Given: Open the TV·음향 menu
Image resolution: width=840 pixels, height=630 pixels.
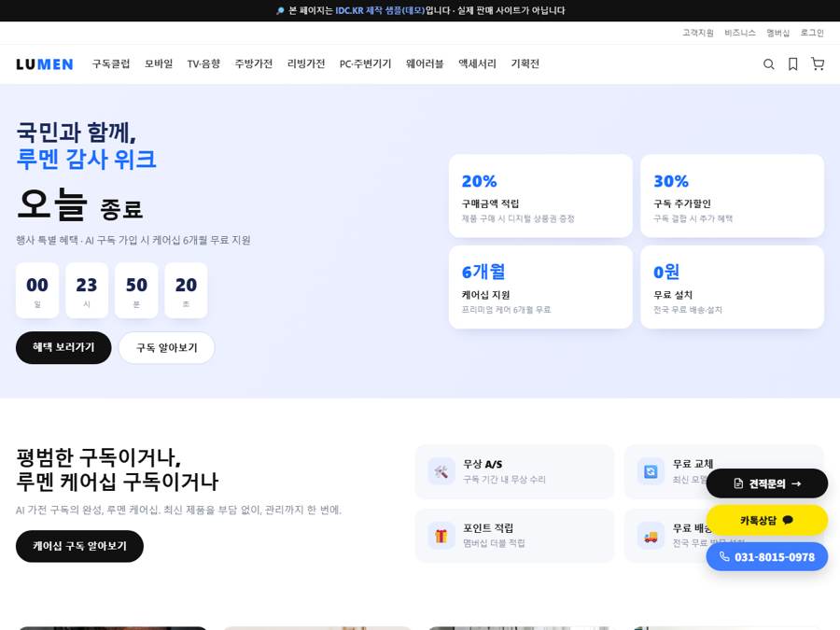Looking at the screenshot, I should click(203, 63).
